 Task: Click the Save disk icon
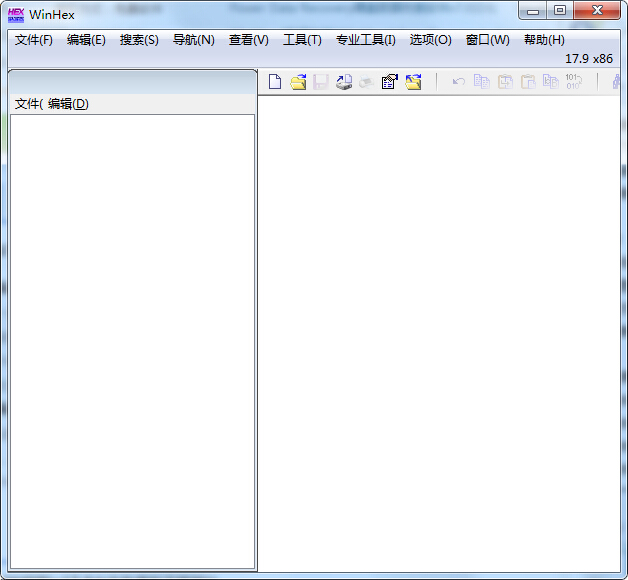tap(321, 82)
